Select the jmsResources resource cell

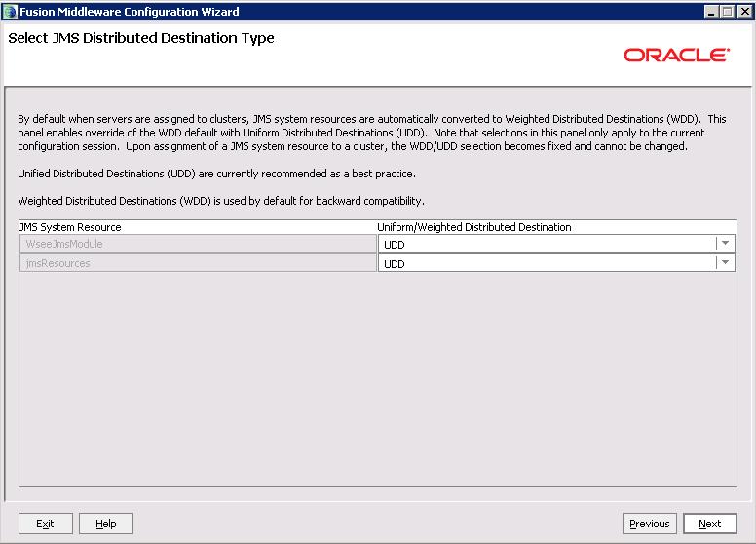click(198, 263)
